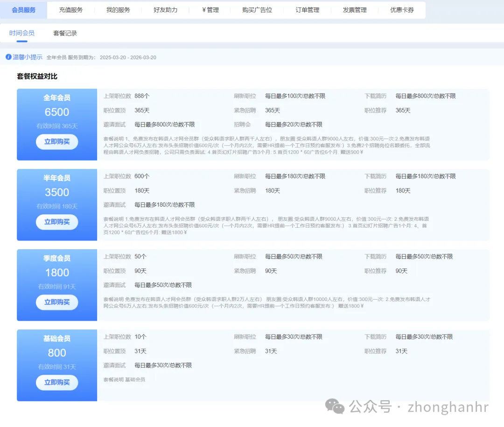Click the 招聘会 label
Viewport: 504px width, 427px height.
(x=242, y=125)
